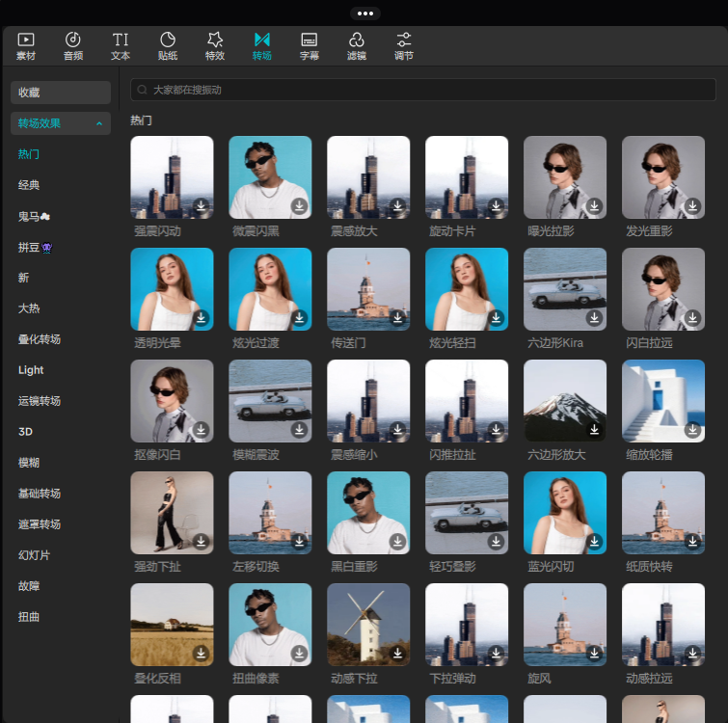This screenshot has width=728, height=723.
Task: Select the 幻灯片 category
Action: tap(34, 555)
